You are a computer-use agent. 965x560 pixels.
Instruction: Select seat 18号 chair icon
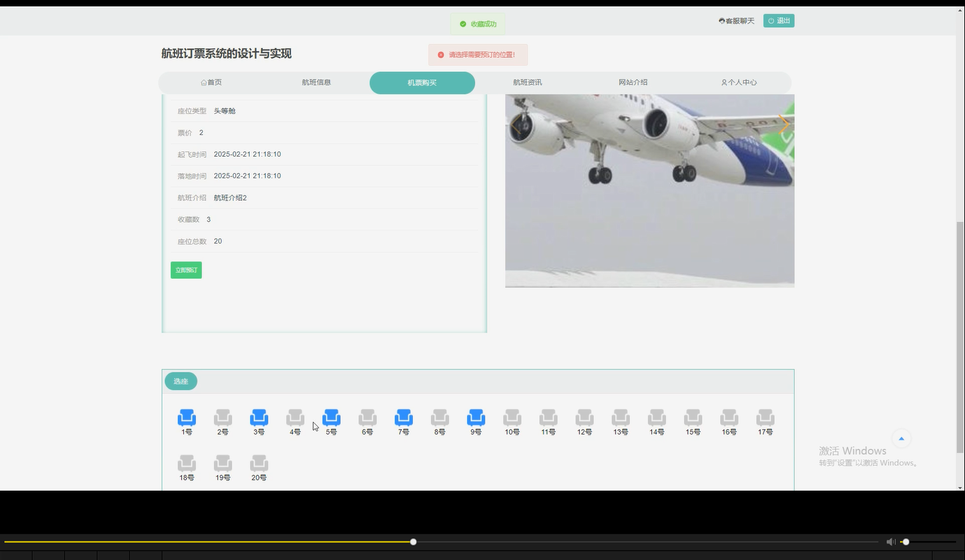187,463
